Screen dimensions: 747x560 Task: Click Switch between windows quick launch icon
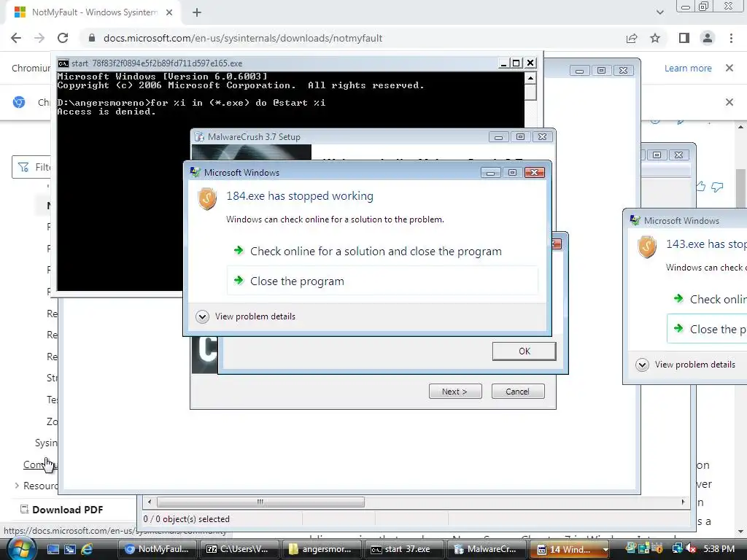[69, 549]
